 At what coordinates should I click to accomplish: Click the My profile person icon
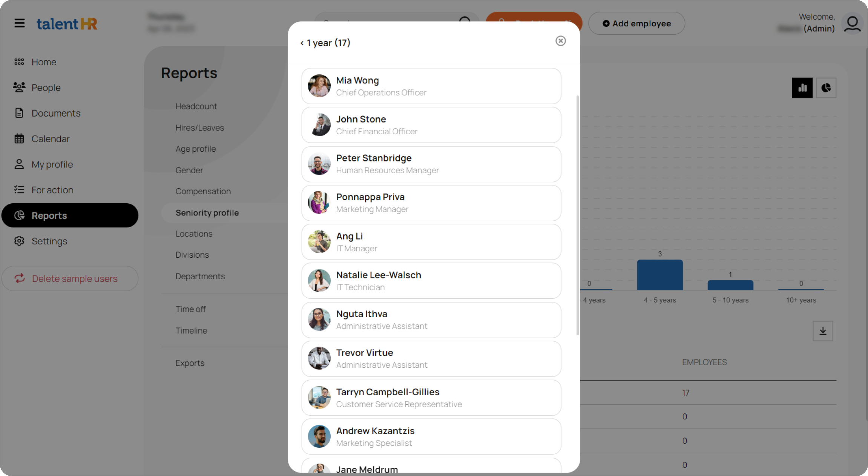(x=19, y=164)
